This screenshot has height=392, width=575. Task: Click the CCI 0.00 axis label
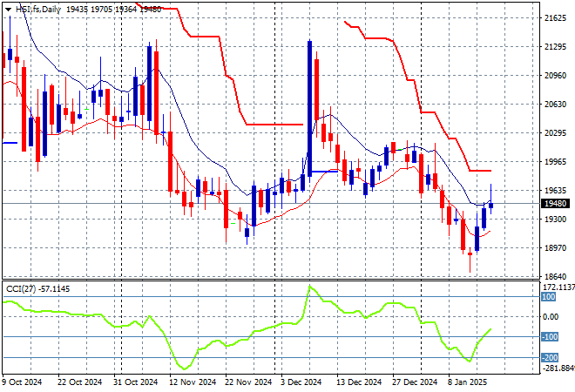[x=551, y=317]
